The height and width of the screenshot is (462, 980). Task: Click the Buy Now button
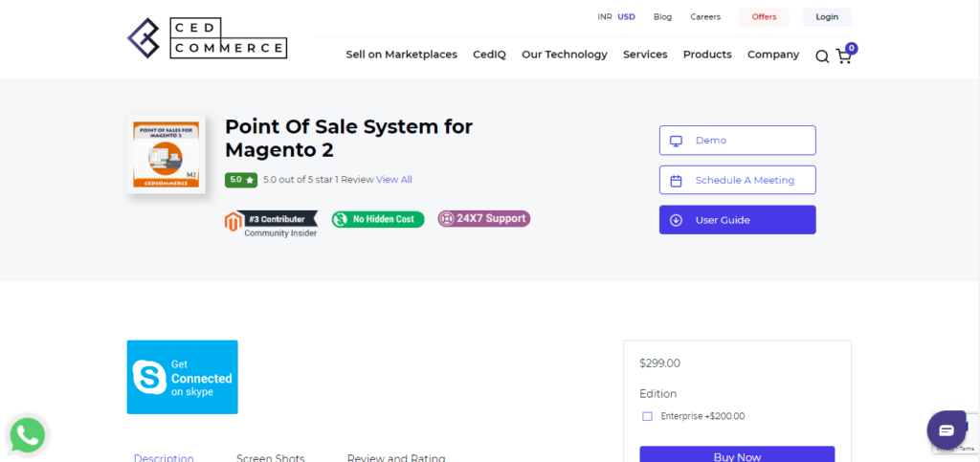point(738,454)
